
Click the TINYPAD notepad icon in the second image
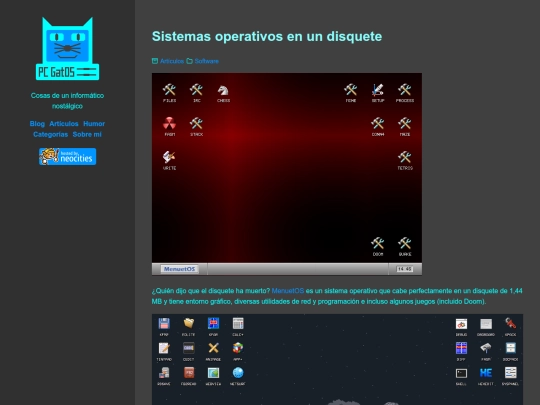(164, 351)
